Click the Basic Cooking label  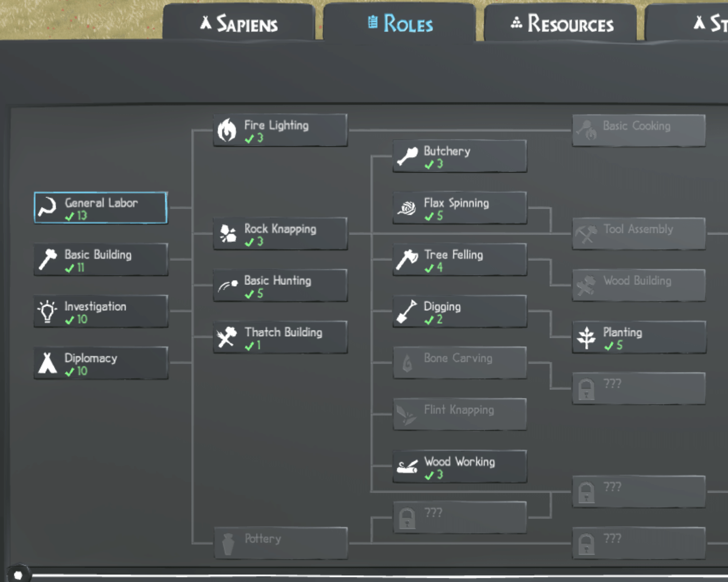[637, 126]
